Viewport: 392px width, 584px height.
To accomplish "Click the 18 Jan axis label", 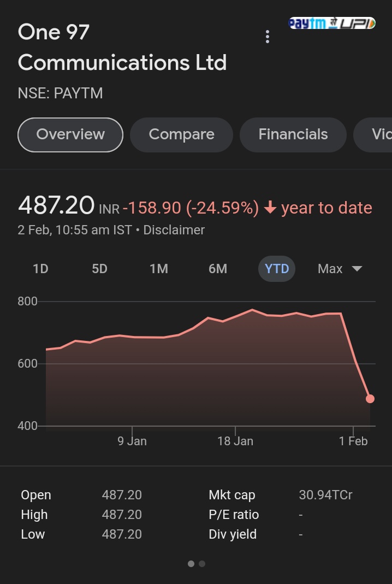I will pos(235,441).
